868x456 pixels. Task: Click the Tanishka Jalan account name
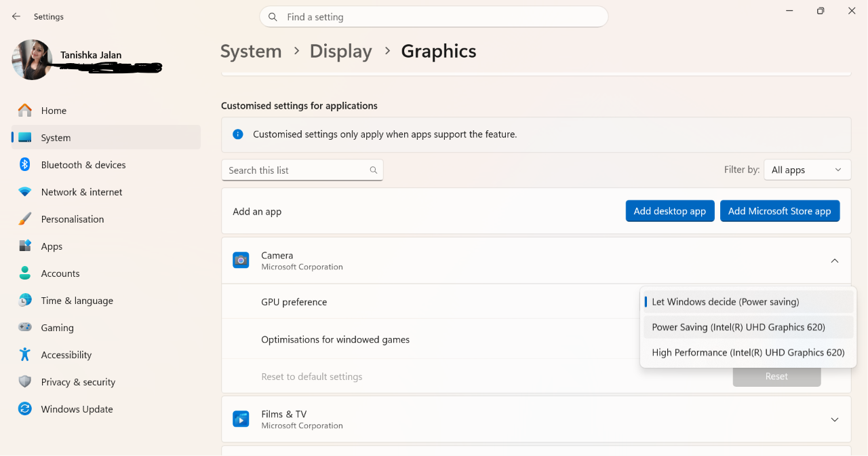[x=91, y=55]
